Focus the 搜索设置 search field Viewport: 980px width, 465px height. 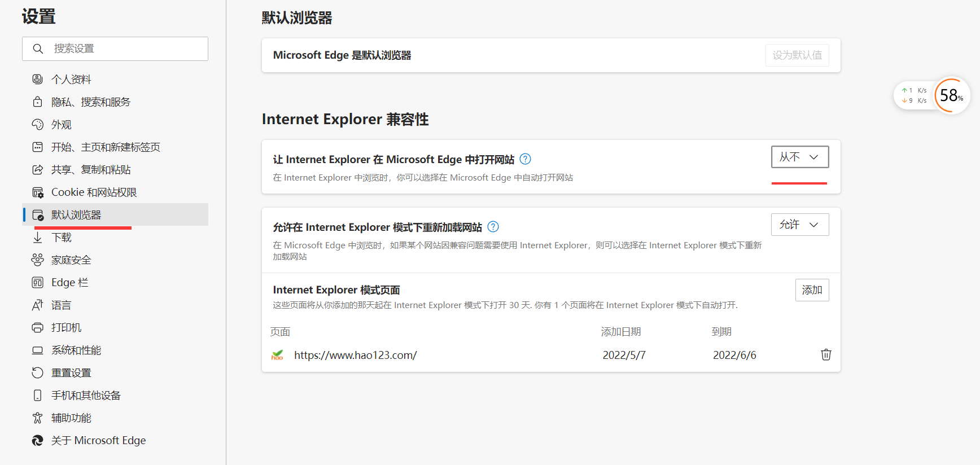coord(115,49)
